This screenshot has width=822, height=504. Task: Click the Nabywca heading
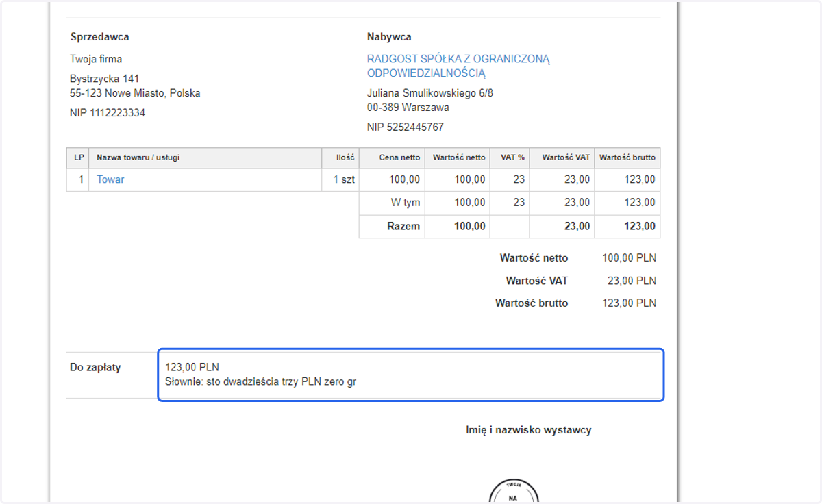[x=389, y=37]
